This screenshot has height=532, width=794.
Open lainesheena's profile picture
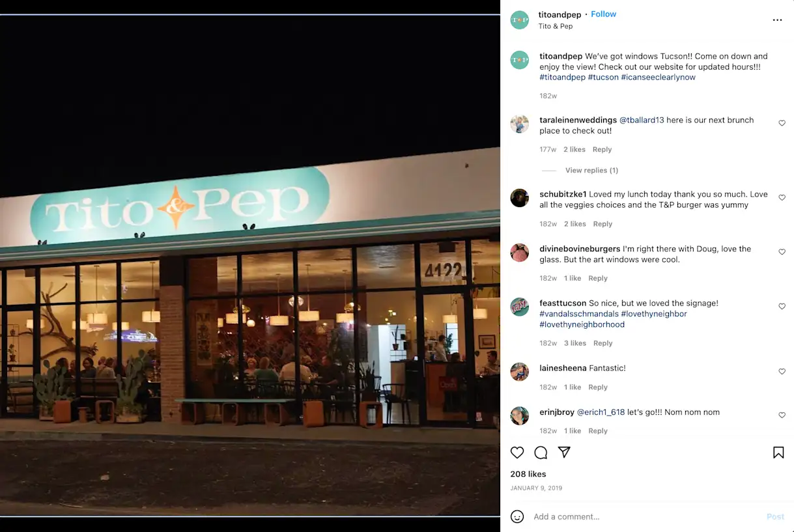point(519,372)
